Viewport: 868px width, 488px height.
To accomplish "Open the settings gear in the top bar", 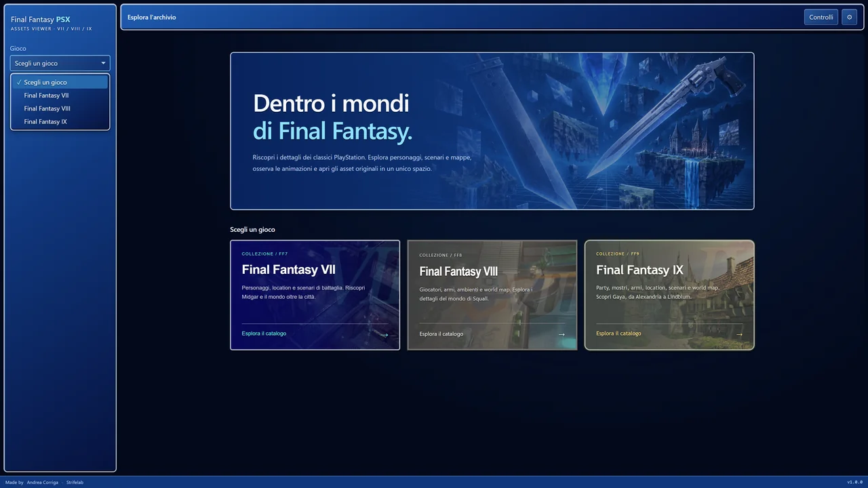I will point(849,17).
